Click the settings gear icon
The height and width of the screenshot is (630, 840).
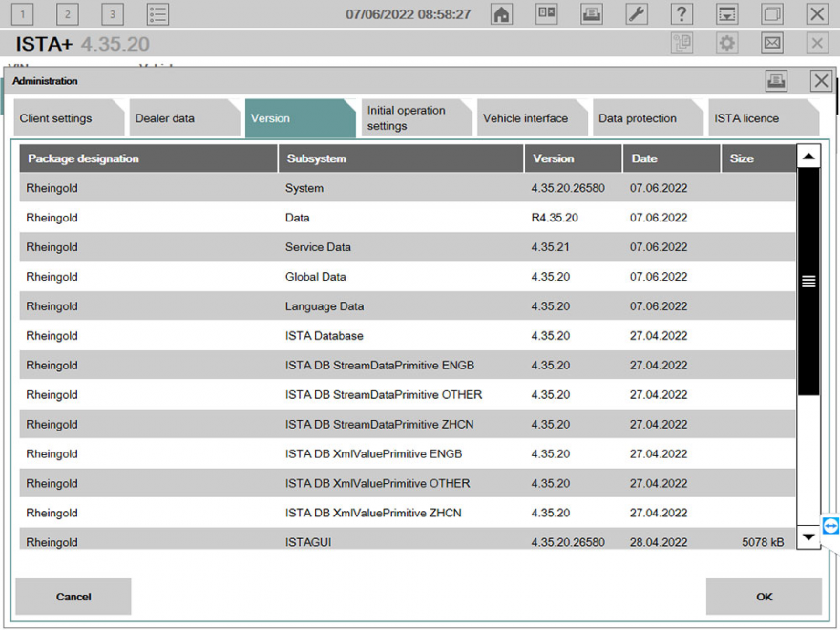pos(724,43)
